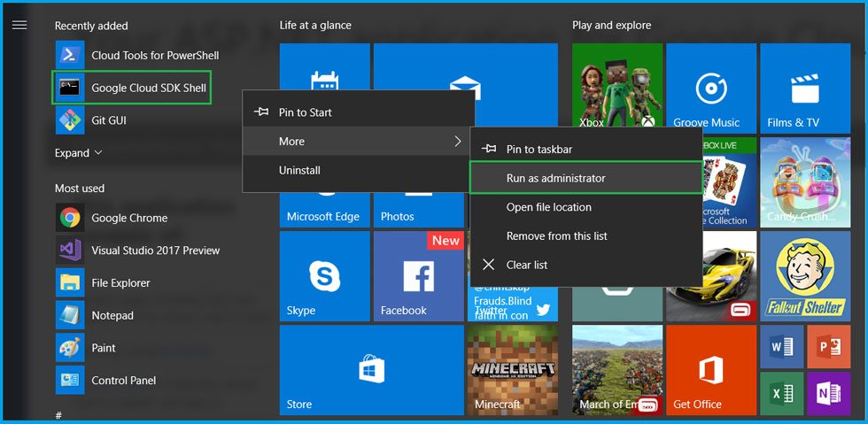Choose Remove from this list

click(586, 235)
